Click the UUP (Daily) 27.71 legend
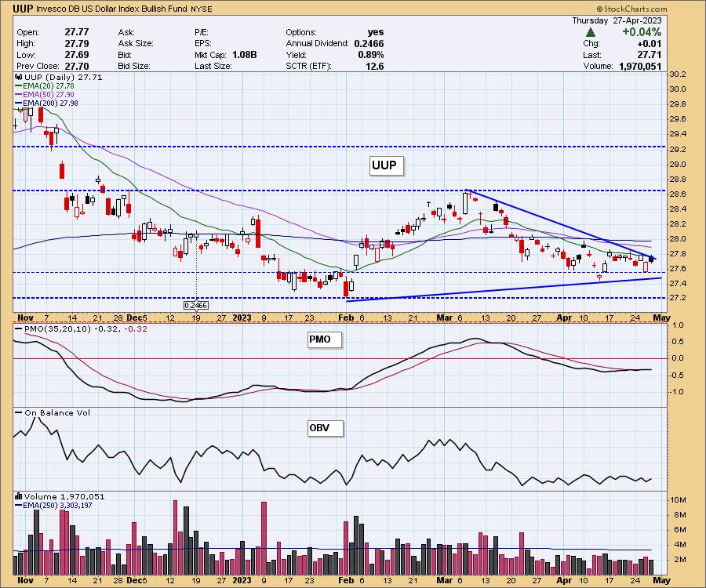 [x=59, y=78]
